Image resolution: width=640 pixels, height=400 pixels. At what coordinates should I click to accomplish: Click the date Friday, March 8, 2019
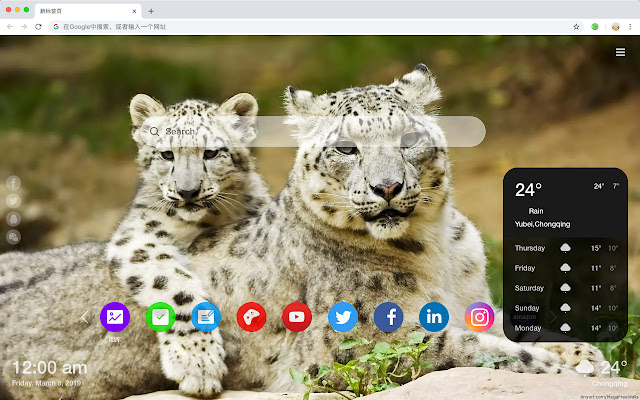(x=47, y=383)
